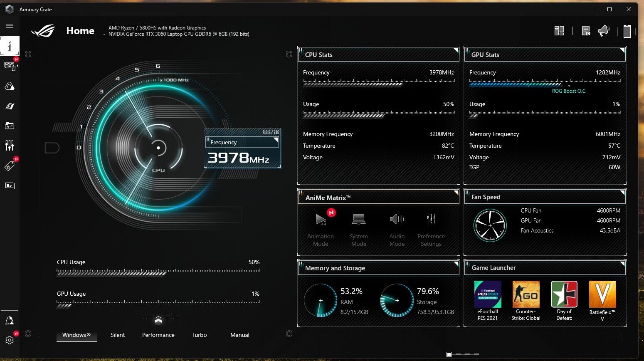644x361 pixels.
Task: Open Settings gear icon in sidebar
Action: click(10, 340)
